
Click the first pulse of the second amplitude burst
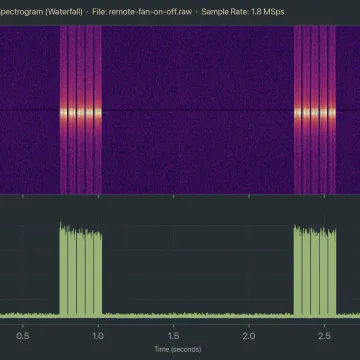[297, 271]
